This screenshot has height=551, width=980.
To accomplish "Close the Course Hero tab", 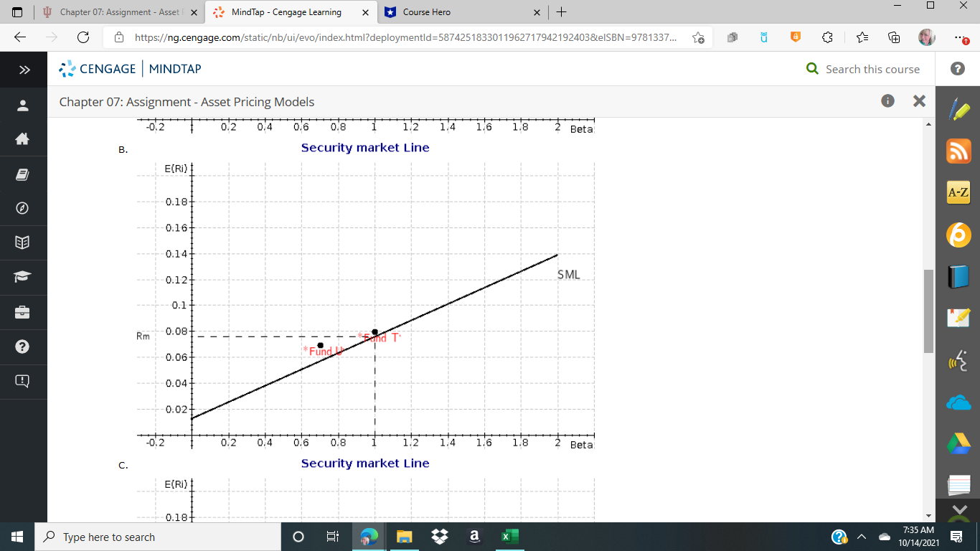I will [x=537, y=12].
